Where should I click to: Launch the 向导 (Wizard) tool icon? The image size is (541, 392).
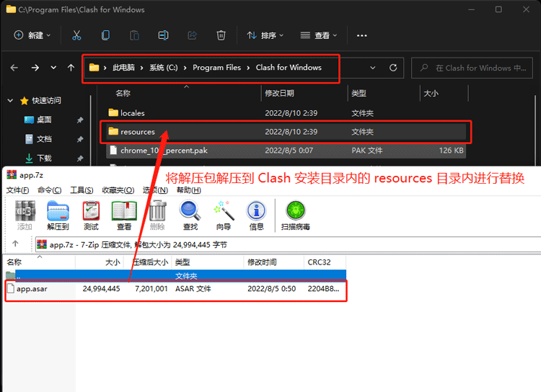tap(224, 215)
